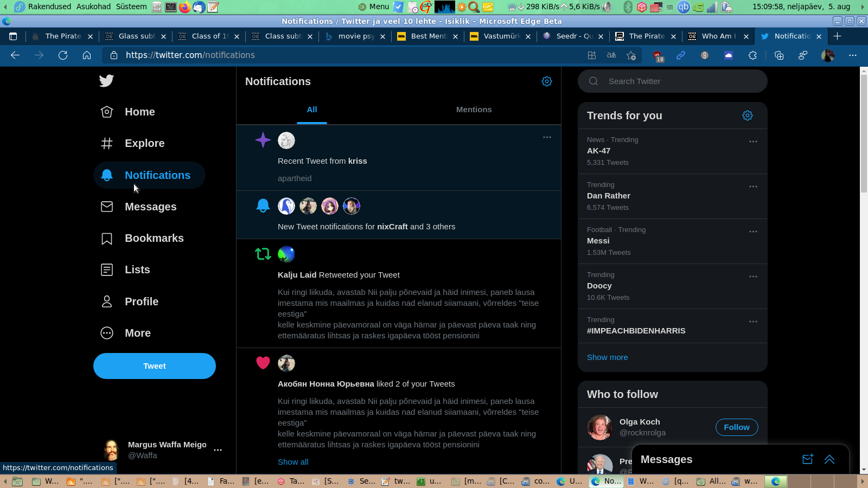Open Süsteem menu in top panel

[x=131, y=7]
